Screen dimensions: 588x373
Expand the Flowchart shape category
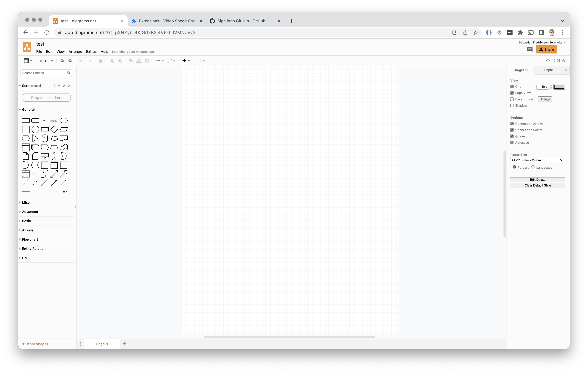click(30, 239)
